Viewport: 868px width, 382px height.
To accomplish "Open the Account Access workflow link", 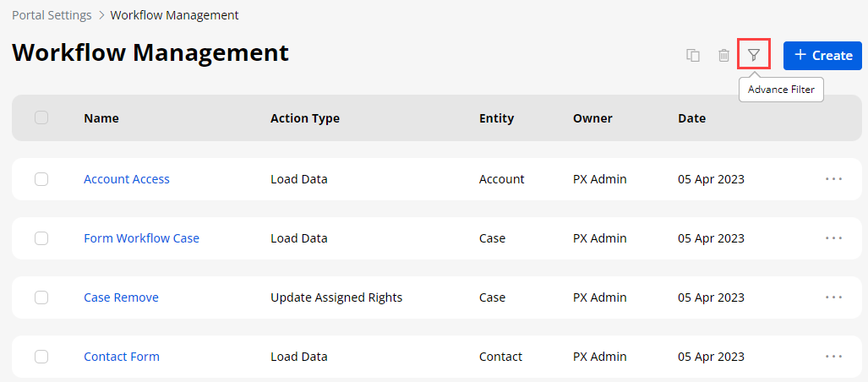I will [127, 179].
